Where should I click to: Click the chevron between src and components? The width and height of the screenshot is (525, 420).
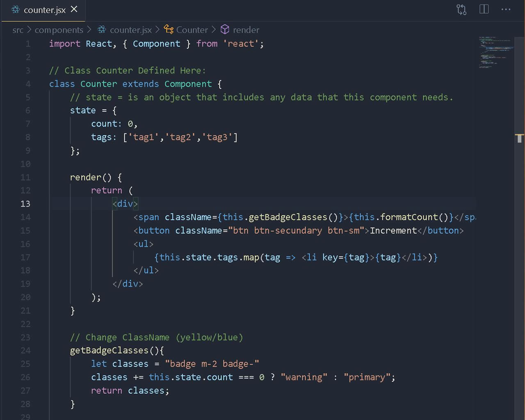29,30
